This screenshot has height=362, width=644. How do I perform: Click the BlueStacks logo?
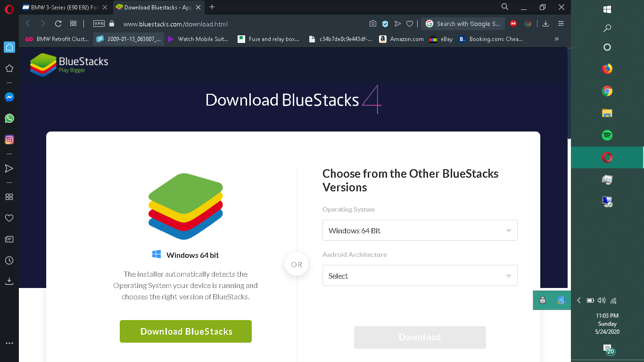pos(69,65)
